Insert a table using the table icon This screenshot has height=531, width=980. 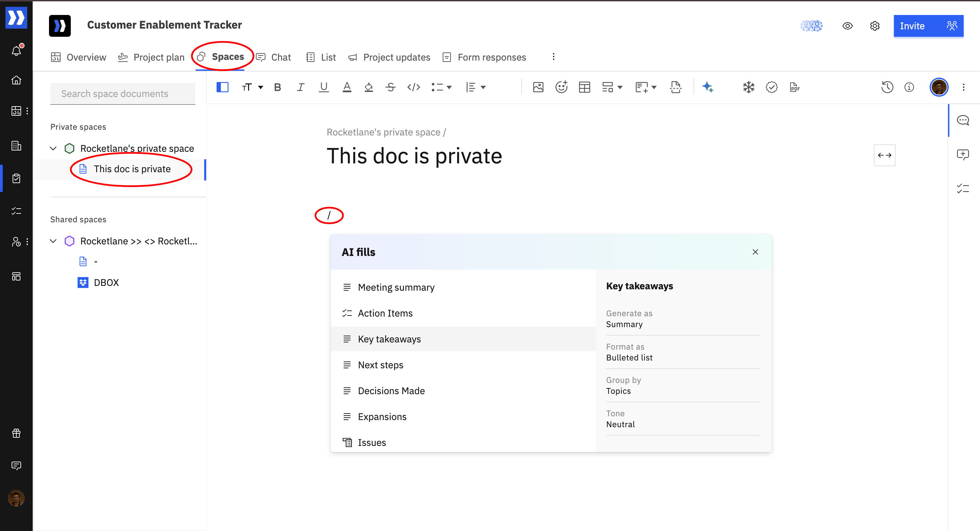point(584,87)
